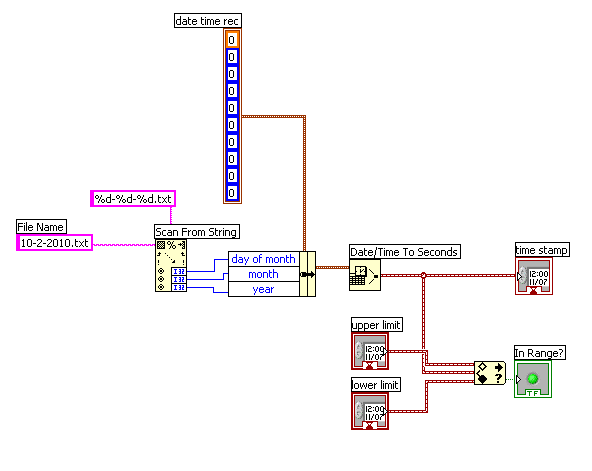The width and height of the screenshot is (592, 471).
Task: Click the File Name string constant 10-2-2010.txt
Action: (54, 243)
